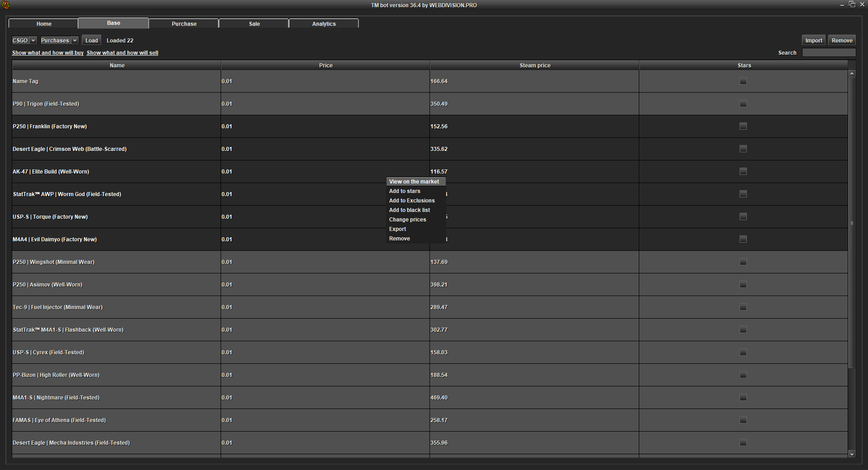The width and height of the screenshot is (868, 470).
Task: Open the Purchase tab
Action: [184, 23]
